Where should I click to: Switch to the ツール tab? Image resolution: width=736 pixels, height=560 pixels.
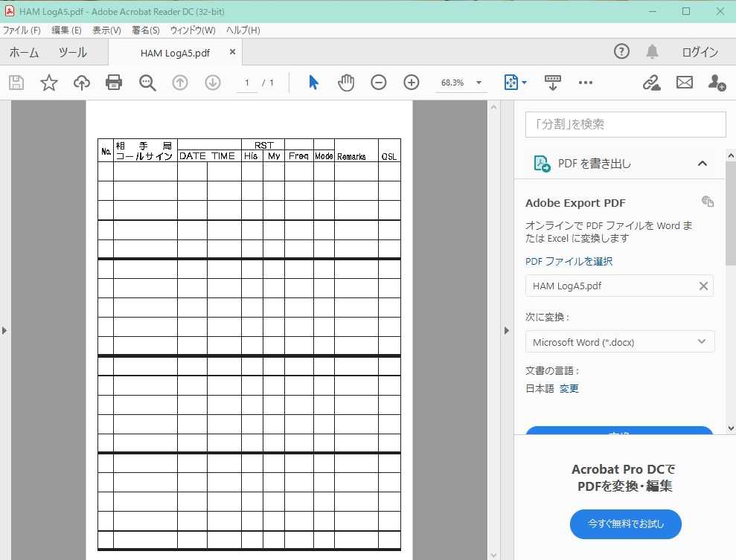[x=73, y=52]
